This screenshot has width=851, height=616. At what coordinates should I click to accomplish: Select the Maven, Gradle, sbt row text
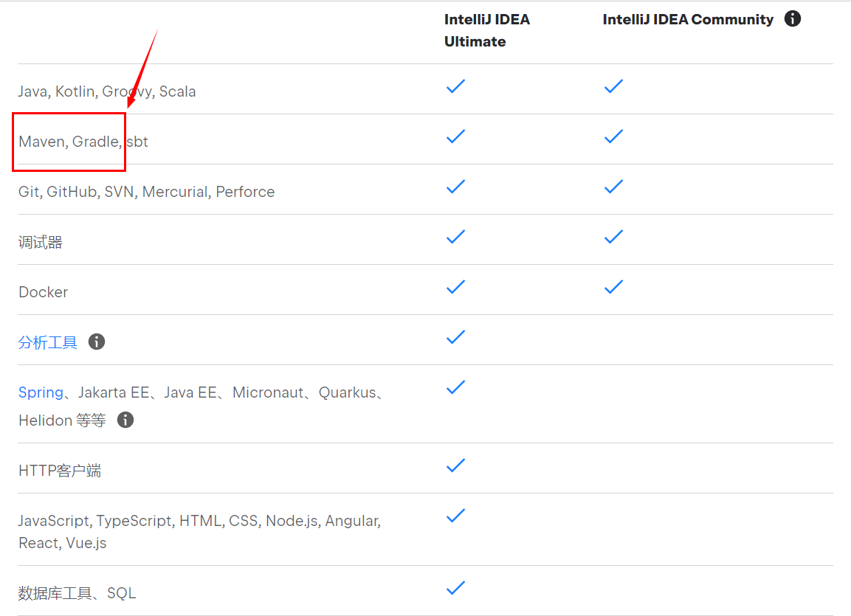pos(83,142)
